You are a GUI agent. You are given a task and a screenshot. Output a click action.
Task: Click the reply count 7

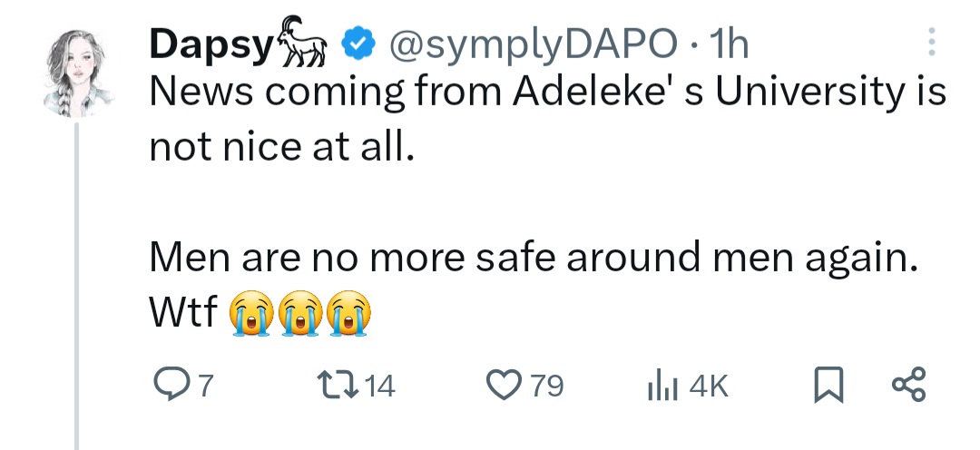[x=205, y=387]
